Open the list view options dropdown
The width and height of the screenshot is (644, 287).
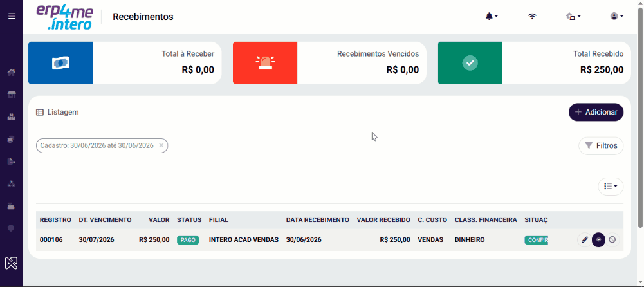pyautogui.click(x=611, y=186)
